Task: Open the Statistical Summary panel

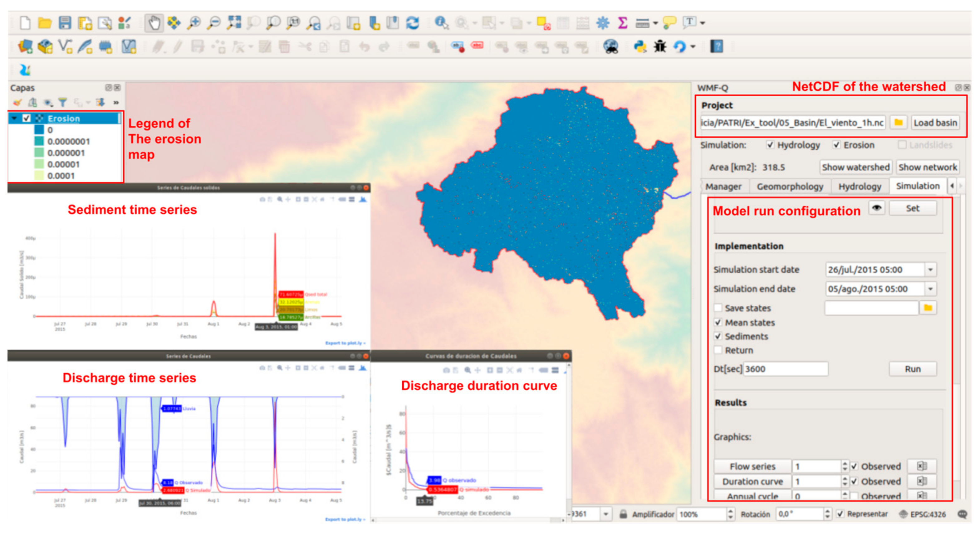Action: (x=622, y=23)
